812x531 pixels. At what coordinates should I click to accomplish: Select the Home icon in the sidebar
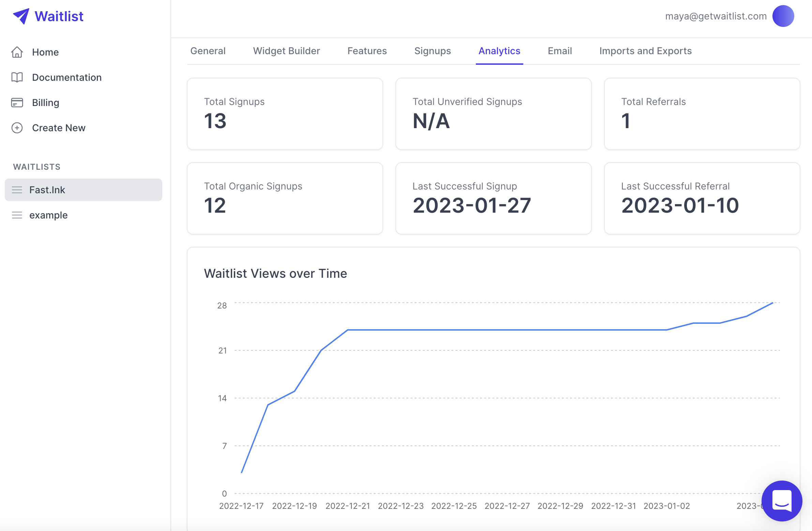[x=17, y=52]
